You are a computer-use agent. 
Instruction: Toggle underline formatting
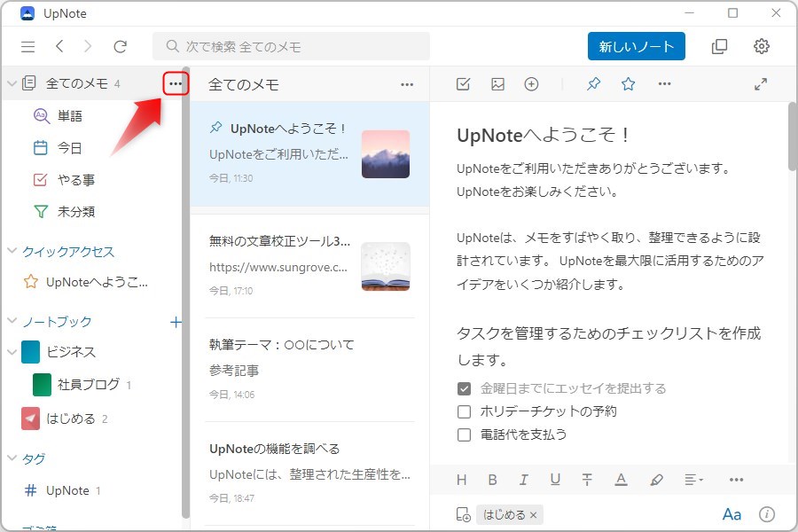[x=555, y=480]
